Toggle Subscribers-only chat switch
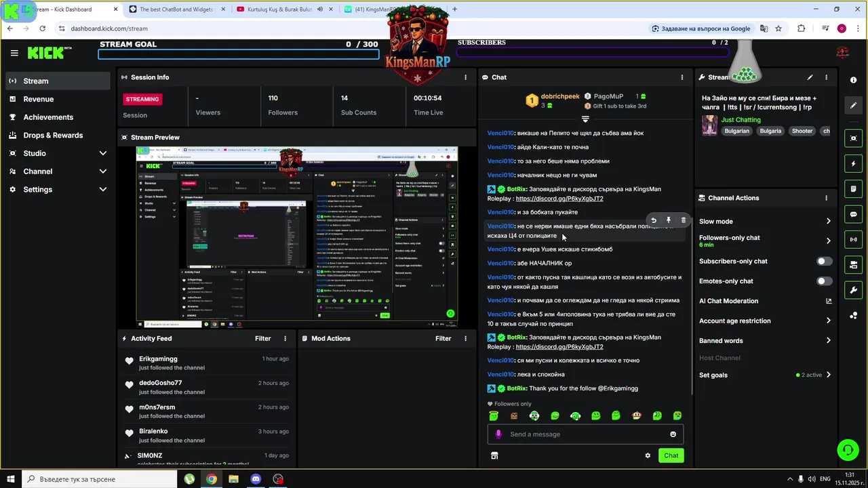This screenshot has width=868, height=488. (x=824, y=261)
